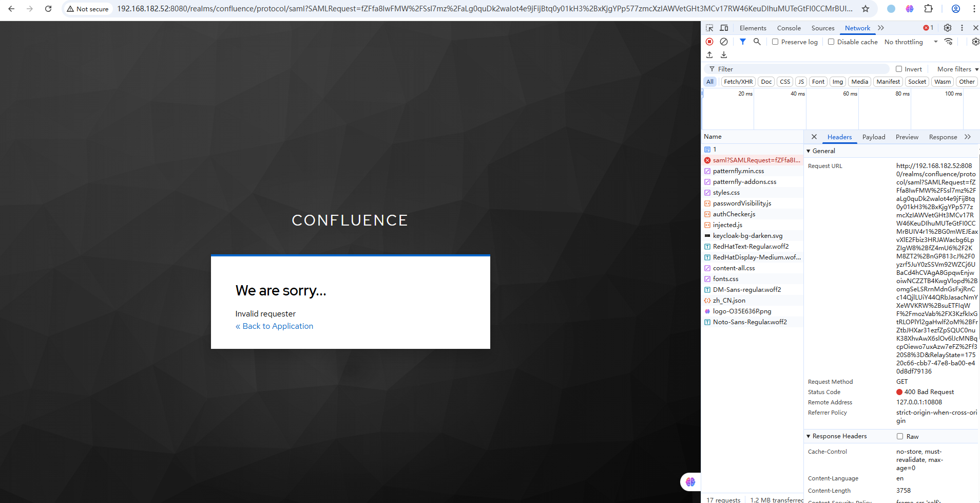This screenshot has width=980, height=503.
Task: Open network search magnifier
Action: [x=757, y=42]
